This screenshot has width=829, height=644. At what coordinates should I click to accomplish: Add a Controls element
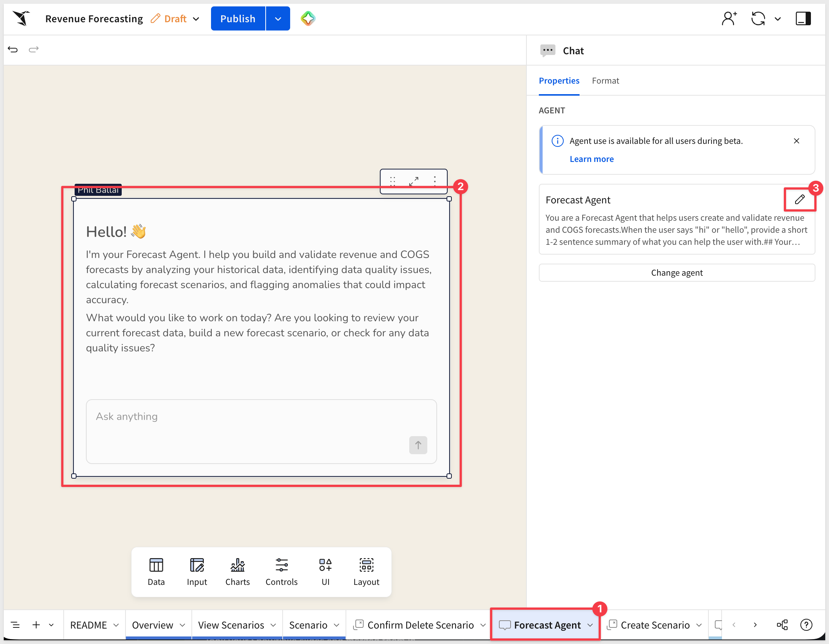point(281,572)
